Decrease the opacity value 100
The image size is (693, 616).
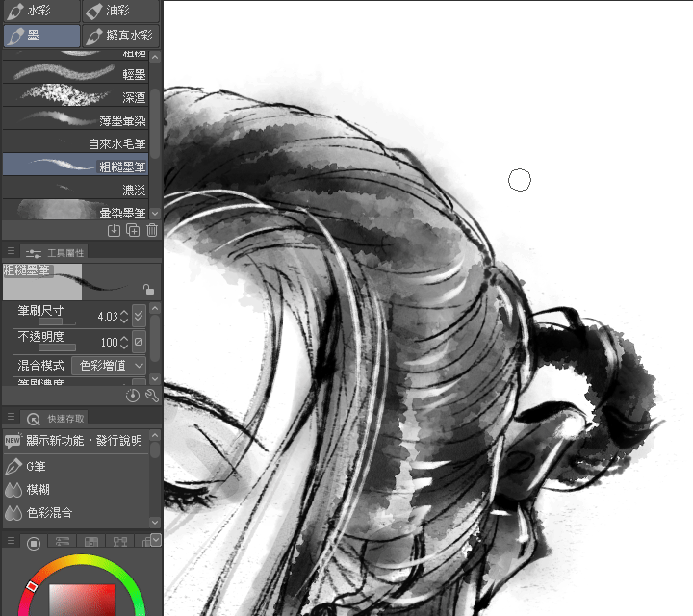124,346
